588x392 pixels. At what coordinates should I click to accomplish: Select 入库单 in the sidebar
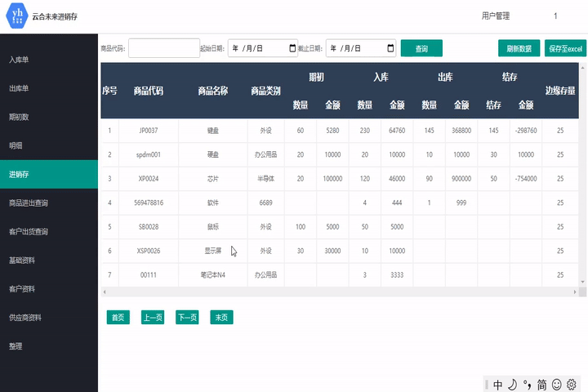pos(20,60)
